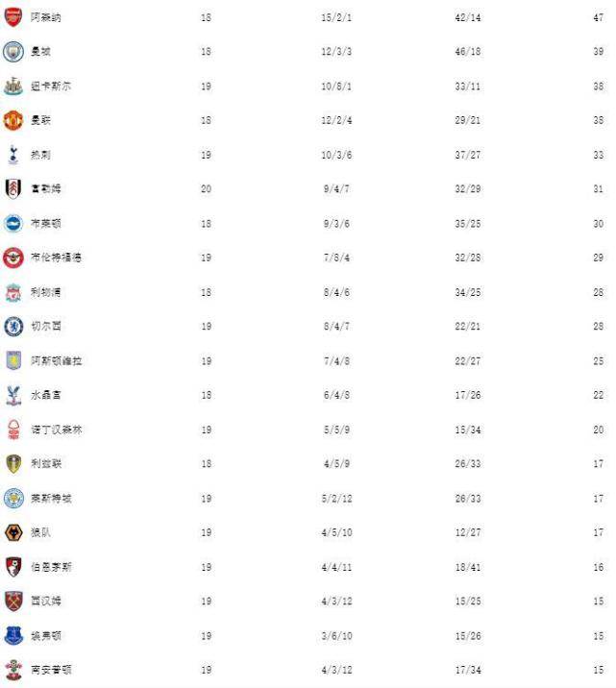Click the Manchester United club crest
Image resolution: width=616 pixels, height=688 pixels.
[x=13, y=120]
